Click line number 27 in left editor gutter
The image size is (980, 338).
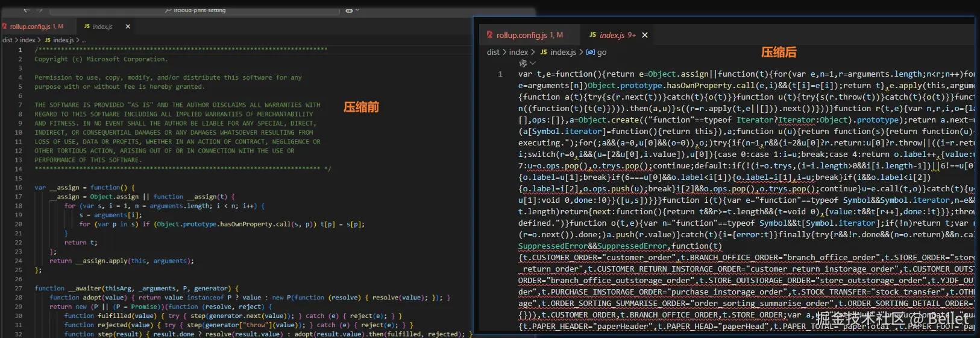pyautogui.click(x=19, y=289)
